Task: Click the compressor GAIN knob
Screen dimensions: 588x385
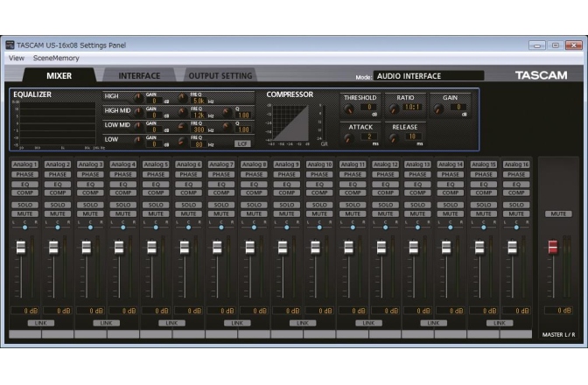Action: pyautogui.click(x=438, y=109)
